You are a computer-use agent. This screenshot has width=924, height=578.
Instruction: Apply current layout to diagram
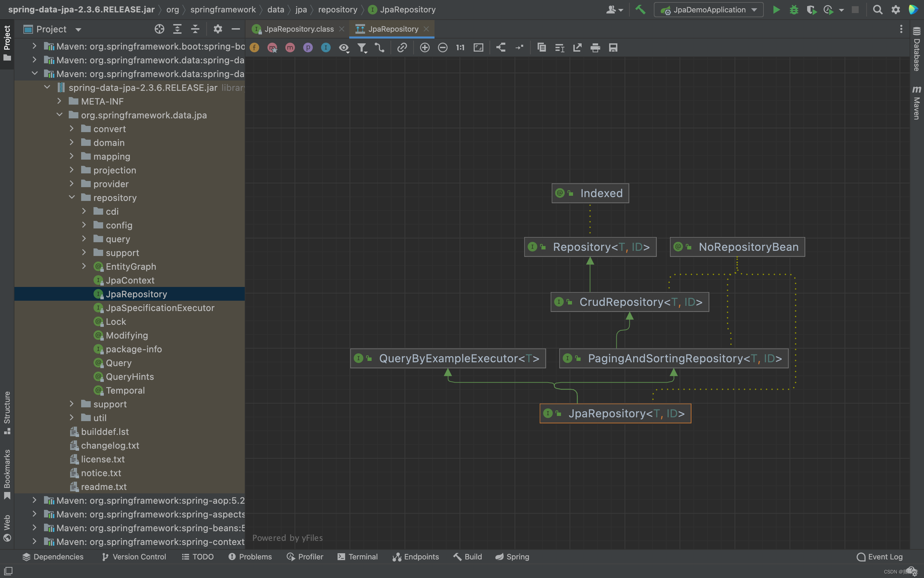(x=501, y=47)
